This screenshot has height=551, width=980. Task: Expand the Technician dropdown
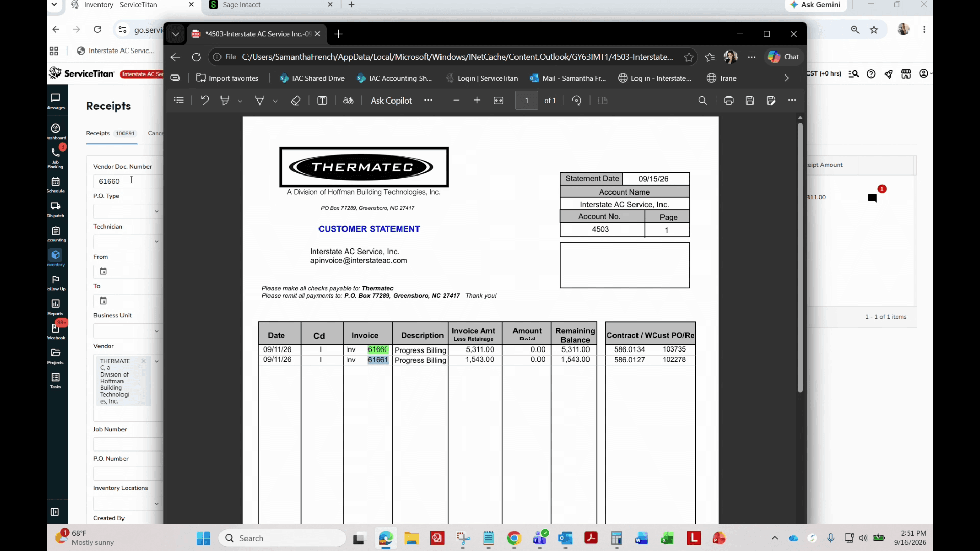[x=156, y=241]
